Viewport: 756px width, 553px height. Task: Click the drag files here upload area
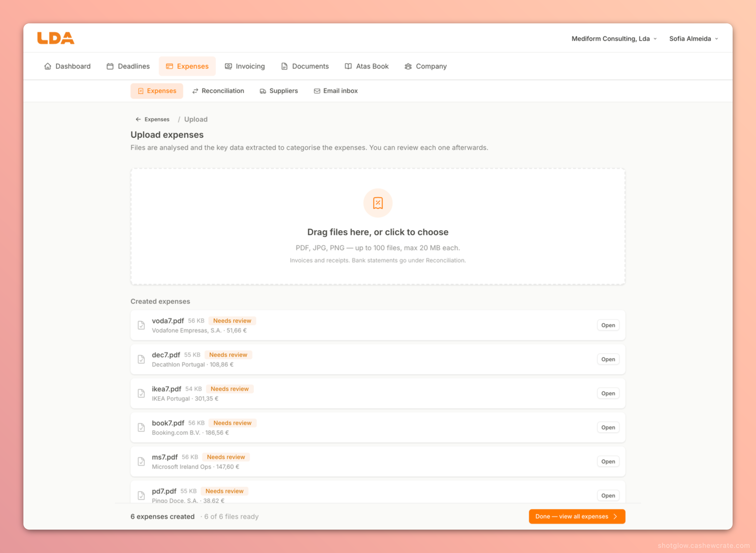coord(378,227)
